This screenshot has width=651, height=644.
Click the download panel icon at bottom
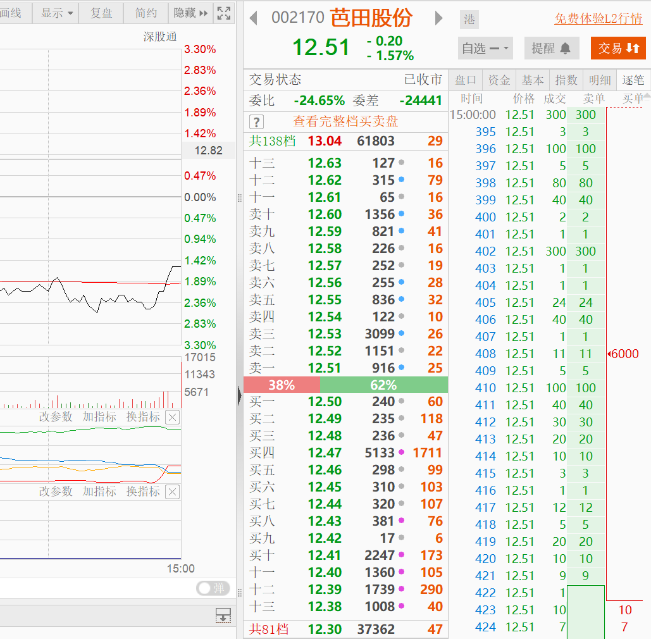click(x=223, y=616)
